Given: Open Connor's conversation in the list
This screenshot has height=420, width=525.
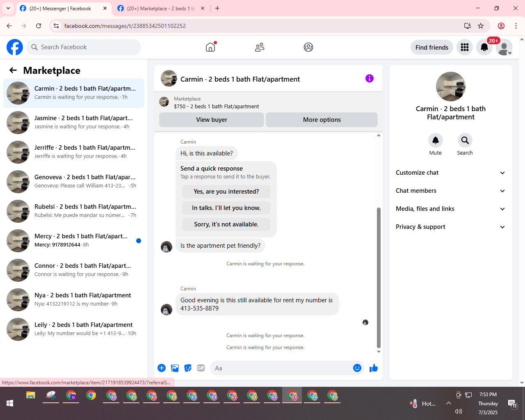Looking at the screenshot, I should tap(74, 270).
